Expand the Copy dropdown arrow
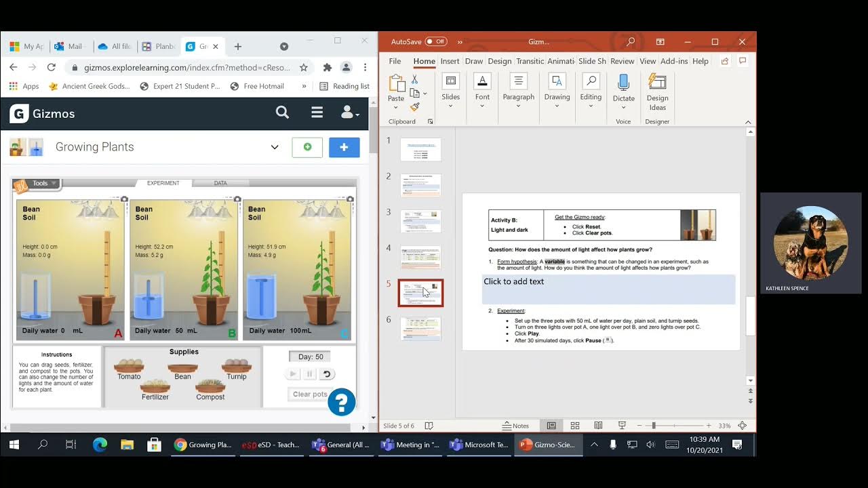Screen dimensions: 868x488 coord(425,93)
